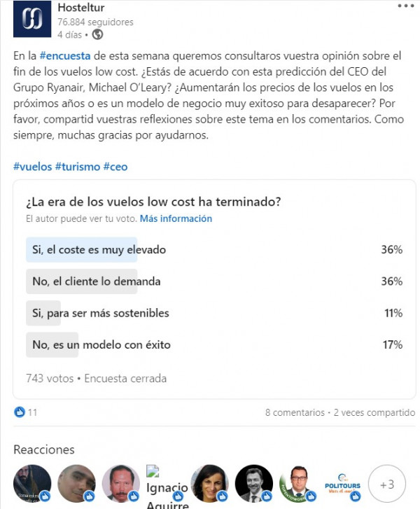Click the #encuesta hashtag

[65, 56]
